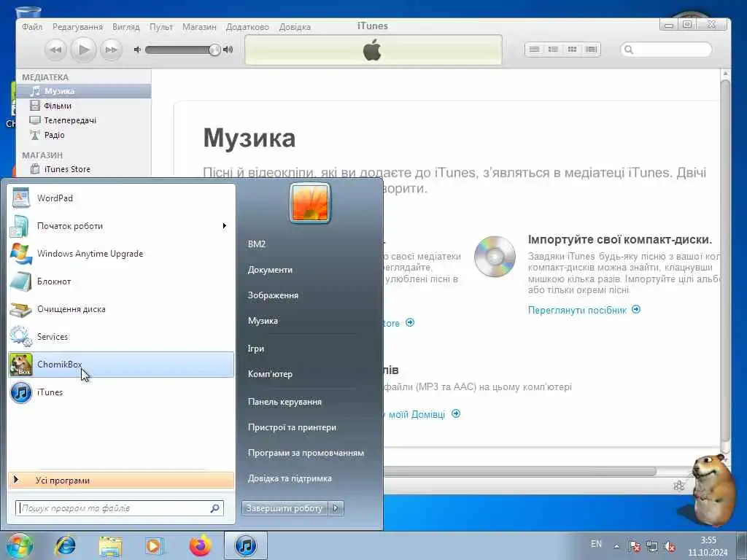The image size is (747, 560).
Task: Skip ahead with the next track button
Action: pos(111,50)
